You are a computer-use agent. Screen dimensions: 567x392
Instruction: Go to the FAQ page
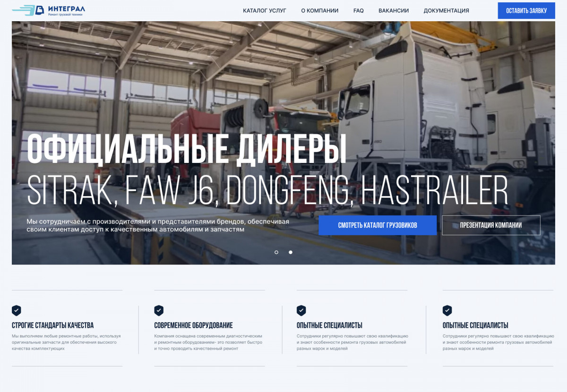pyautogui.click(x=359, y=10)
